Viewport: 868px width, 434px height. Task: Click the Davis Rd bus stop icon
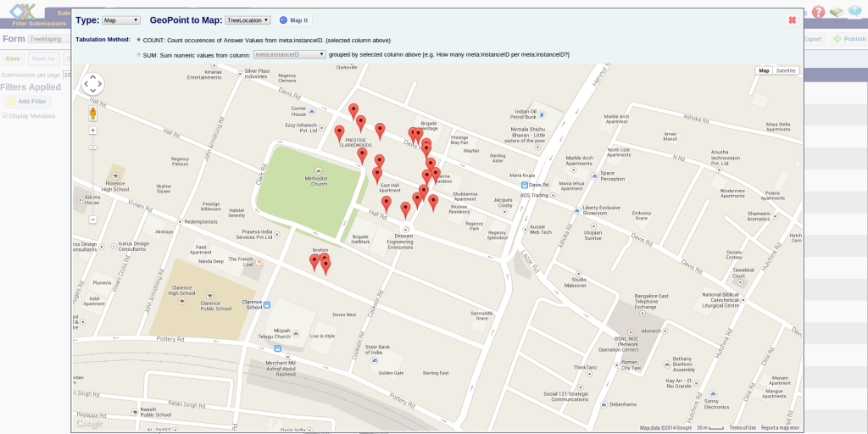coord(524,185)
